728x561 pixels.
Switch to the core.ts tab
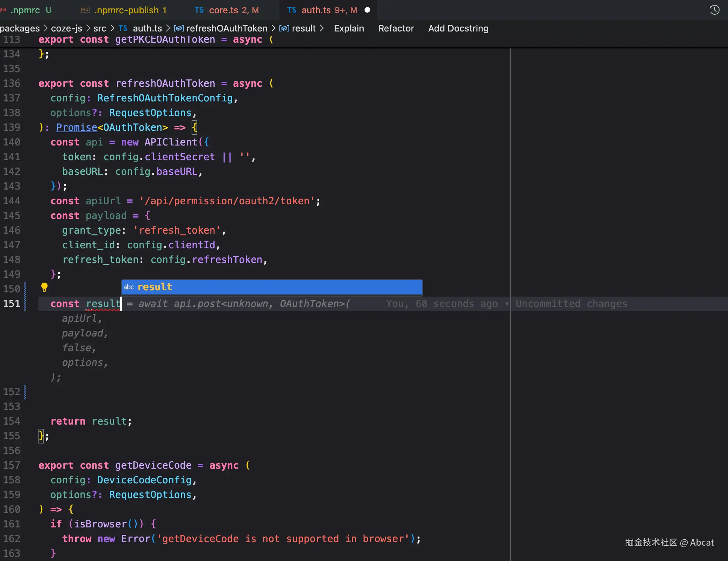(x=223, y=10)
